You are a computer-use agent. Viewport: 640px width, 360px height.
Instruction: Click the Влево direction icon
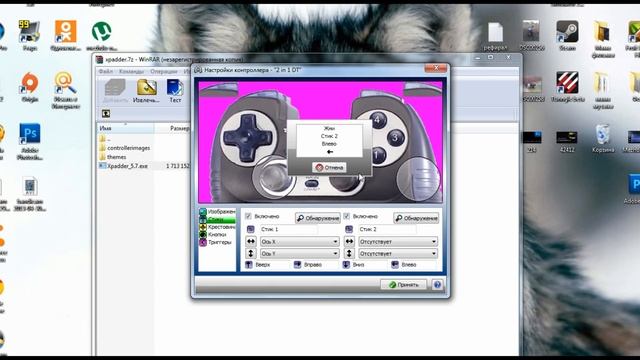[395, 265]
